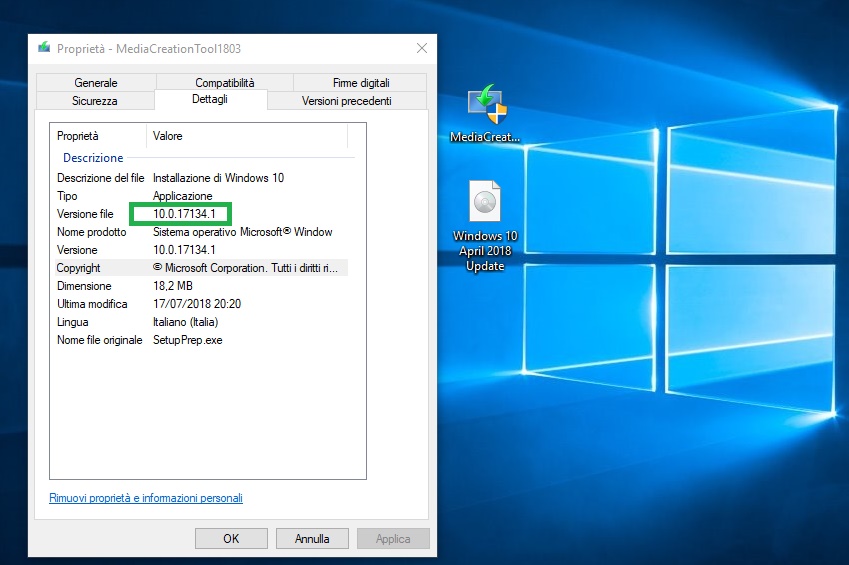Viewport: 849px width, 565px height.
Task: Click the Proprietà column header
Action: tap(98, 136)
